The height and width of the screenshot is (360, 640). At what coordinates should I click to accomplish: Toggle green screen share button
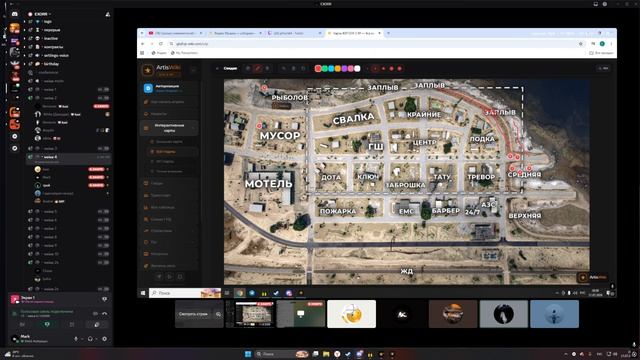47,324
